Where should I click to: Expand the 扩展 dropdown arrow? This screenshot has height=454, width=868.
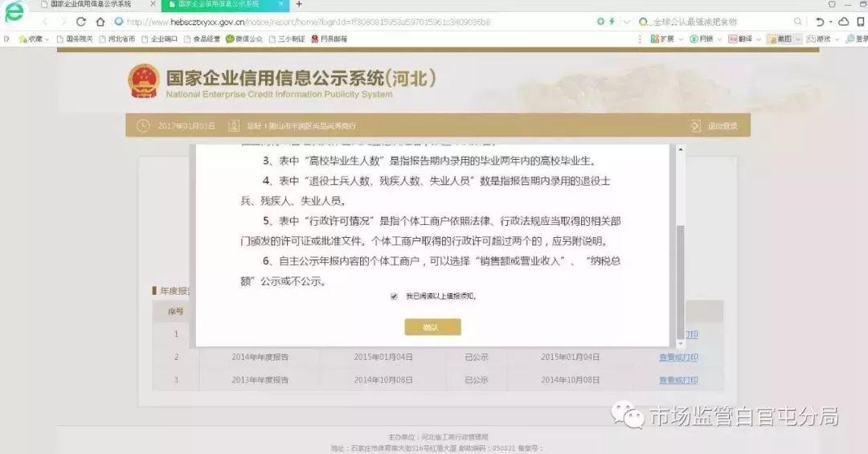click(681, 39)
